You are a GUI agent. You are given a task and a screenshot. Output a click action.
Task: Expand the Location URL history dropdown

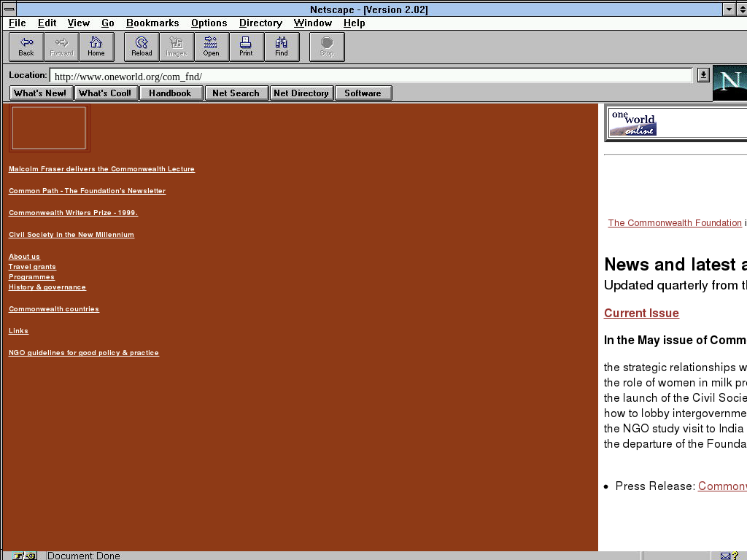[x=703, y=75]
